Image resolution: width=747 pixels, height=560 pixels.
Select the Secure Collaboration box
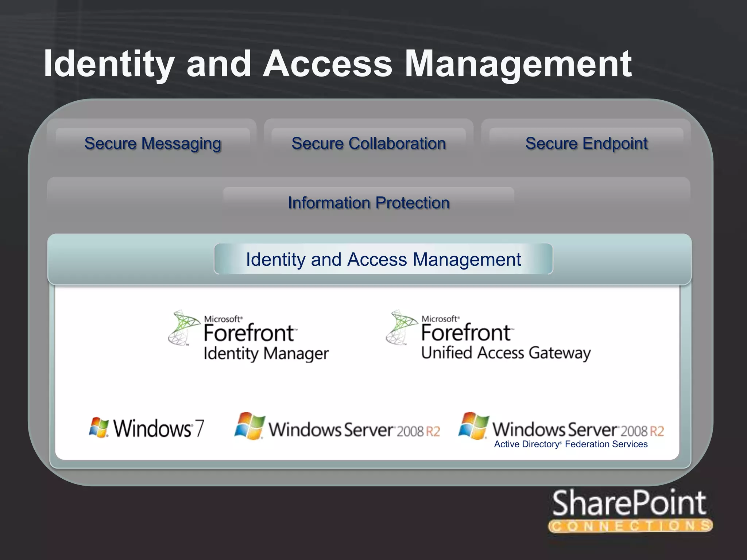coord(368,143)
